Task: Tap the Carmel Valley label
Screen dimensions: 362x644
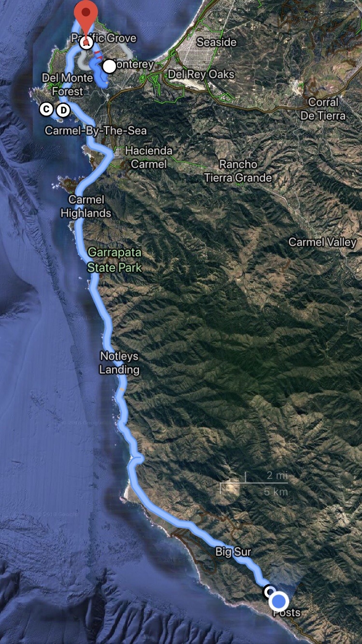Action: [322, 241]
